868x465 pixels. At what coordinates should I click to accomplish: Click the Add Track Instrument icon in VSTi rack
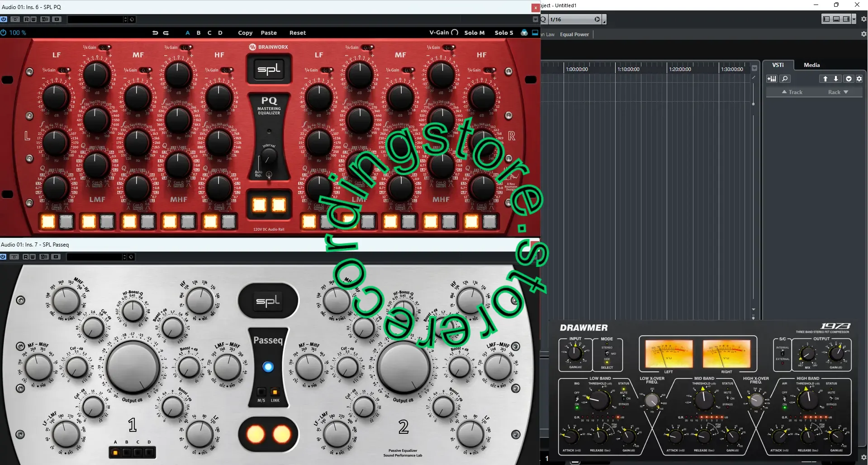(x=772, y=79)
